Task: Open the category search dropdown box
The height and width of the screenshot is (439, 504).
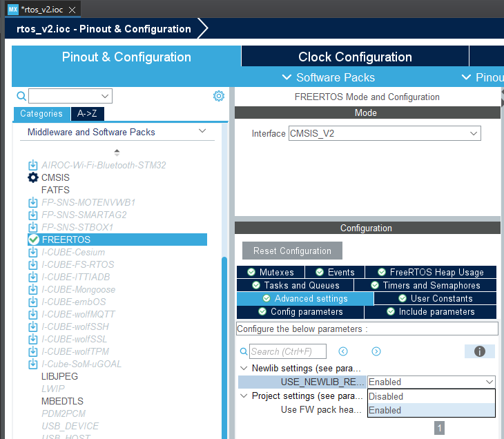Action: pos(70,96)
